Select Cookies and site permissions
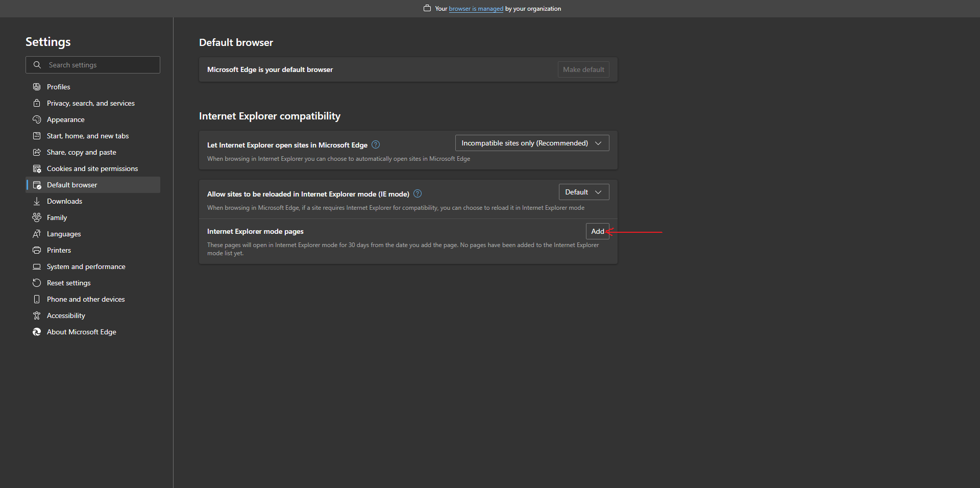This screenshot has width=980, height=488. click(x=93, y=168)
